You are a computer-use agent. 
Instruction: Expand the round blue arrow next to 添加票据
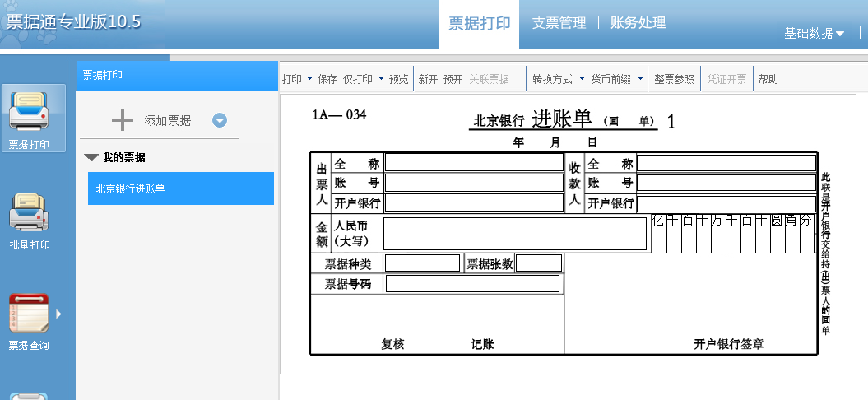click(220, 120)
